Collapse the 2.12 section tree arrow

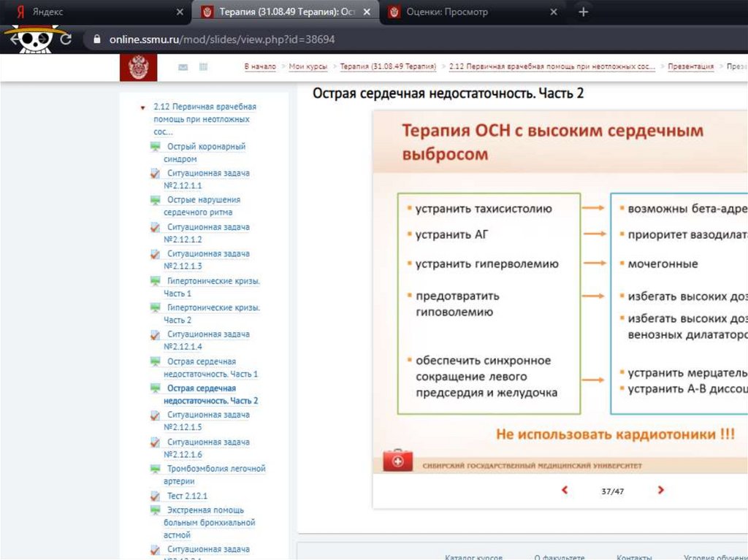[x=143, y=107]
